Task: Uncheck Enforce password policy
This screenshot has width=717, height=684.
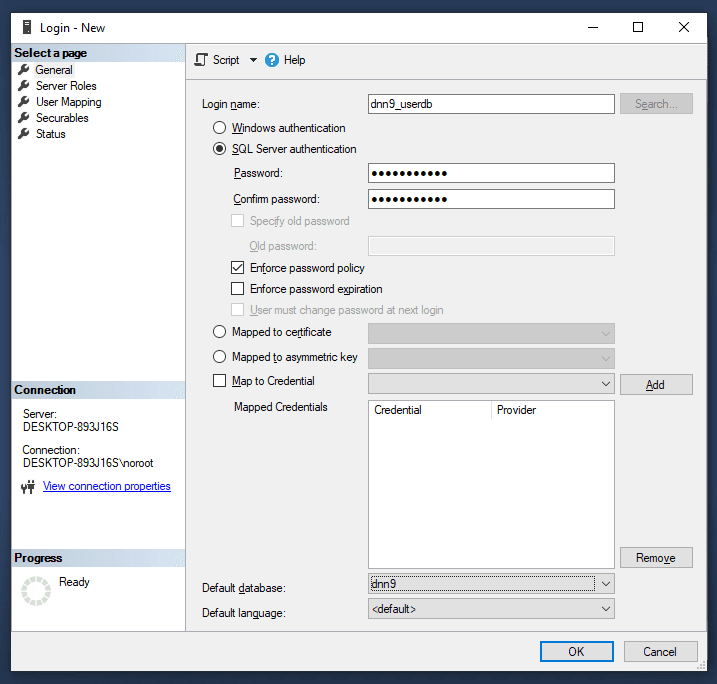Action: (x=238, y=268)
